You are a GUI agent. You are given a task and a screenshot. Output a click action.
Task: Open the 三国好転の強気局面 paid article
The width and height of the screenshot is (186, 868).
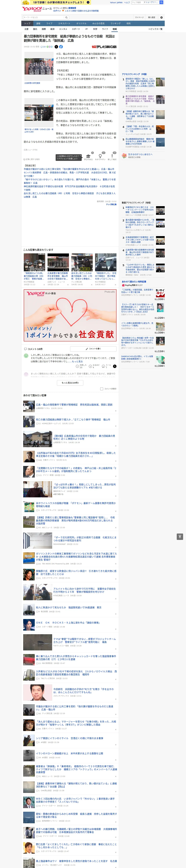137,291
